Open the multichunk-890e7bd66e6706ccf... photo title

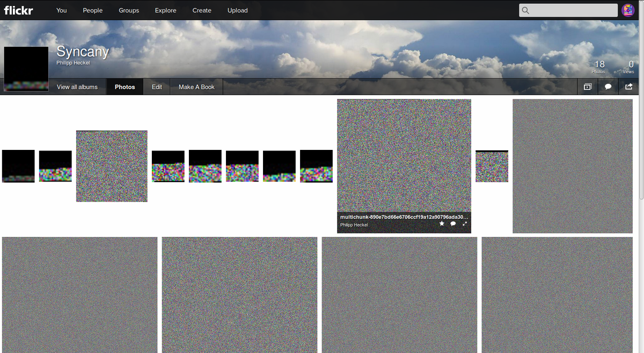(405, 217)
